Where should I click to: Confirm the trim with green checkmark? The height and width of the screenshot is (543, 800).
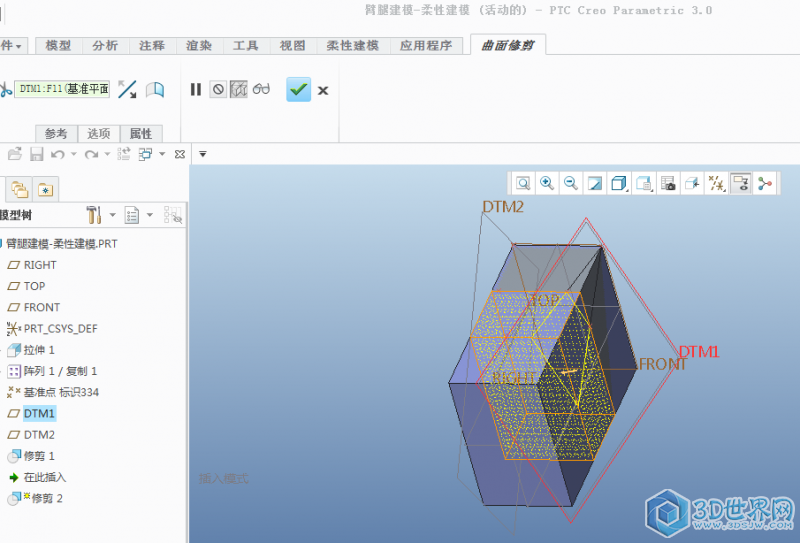click(298, 89)
